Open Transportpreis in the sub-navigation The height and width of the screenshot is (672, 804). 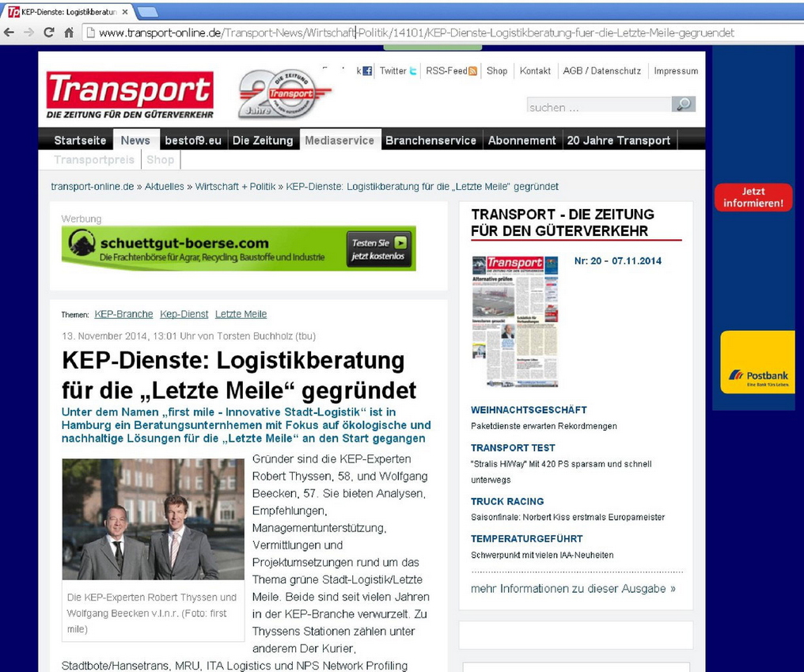click(94, 160)
